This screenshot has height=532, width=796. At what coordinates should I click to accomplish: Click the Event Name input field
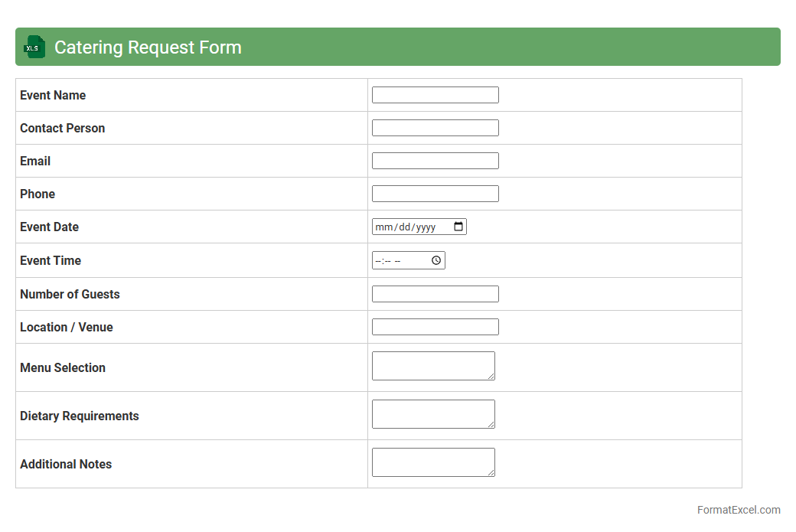435,95
